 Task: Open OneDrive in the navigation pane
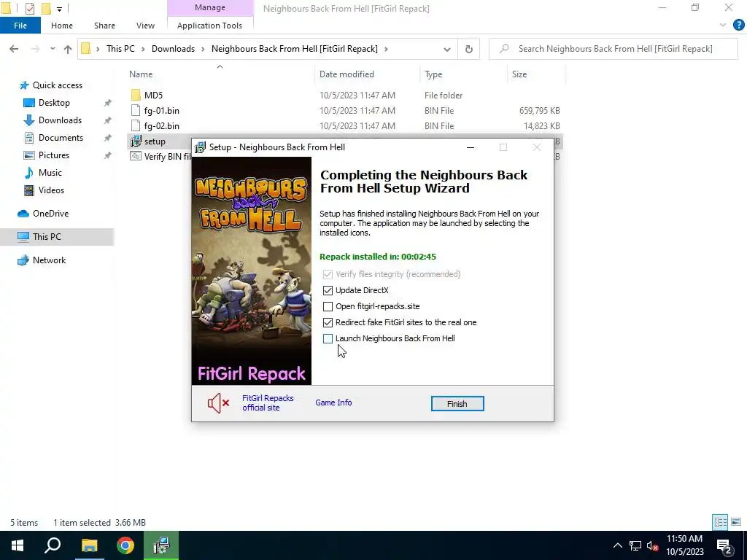click(50, 214)
